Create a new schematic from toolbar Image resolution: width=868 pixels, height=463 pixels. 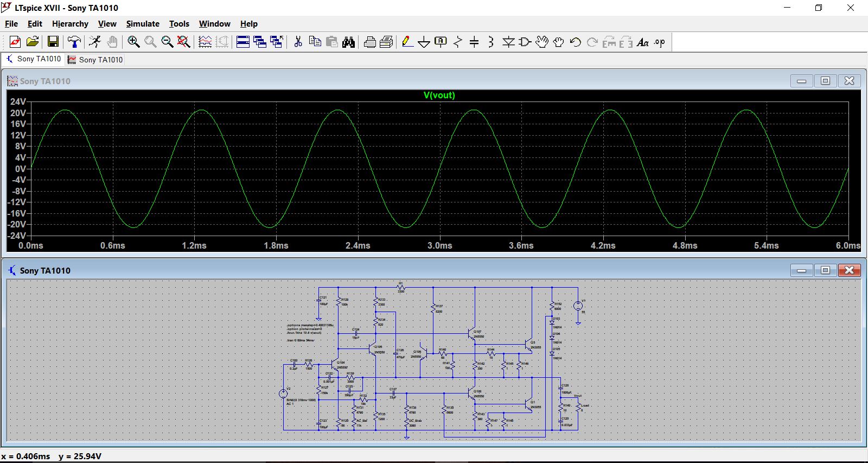pos(15,42)
